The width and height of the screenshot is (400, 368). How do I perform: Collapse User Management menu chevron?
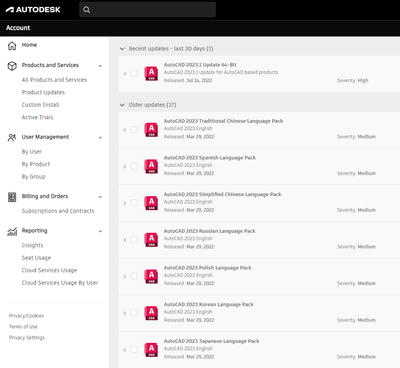click(x=100, y=138)
